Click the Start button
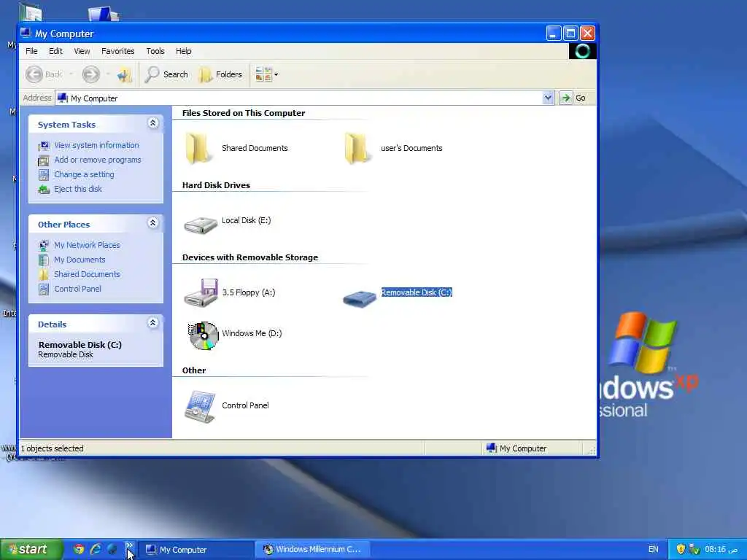Viewport: 747px width, 560px height. pyautogui.click(x=31, y=550)
